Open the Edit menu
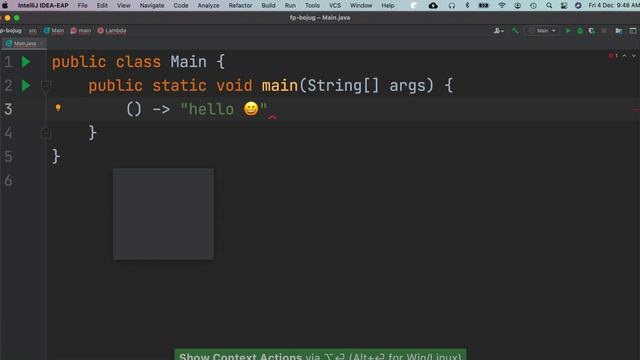Image resolution: width=640 pixels, height=360 pixels. [102, 6]
